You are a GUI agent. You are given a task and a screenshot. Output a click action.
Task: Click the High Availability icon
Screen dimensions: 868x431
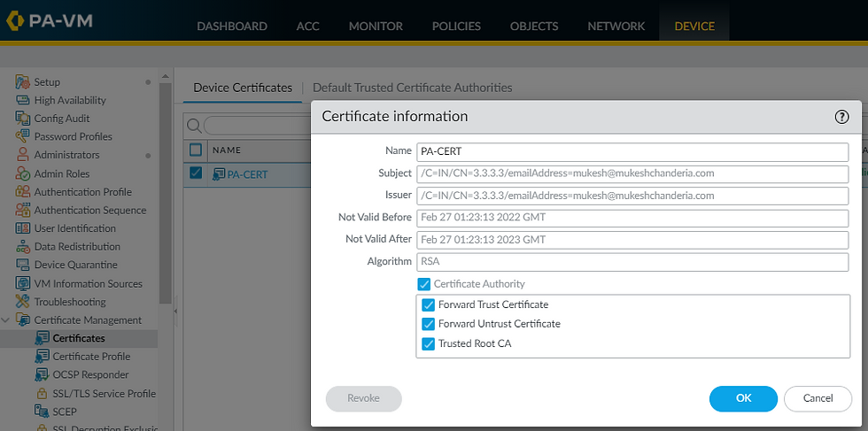click(23, 100)
